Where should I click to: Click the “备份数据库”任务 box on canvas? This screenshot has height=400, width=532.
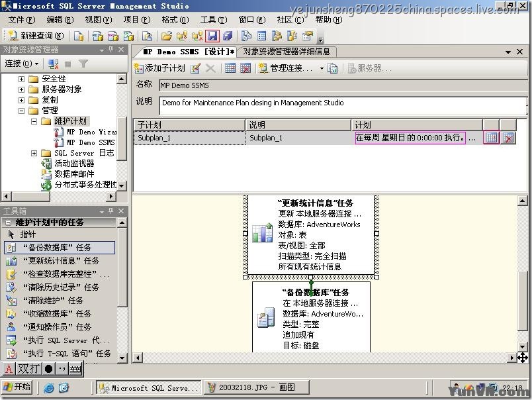tap(311, 317)
